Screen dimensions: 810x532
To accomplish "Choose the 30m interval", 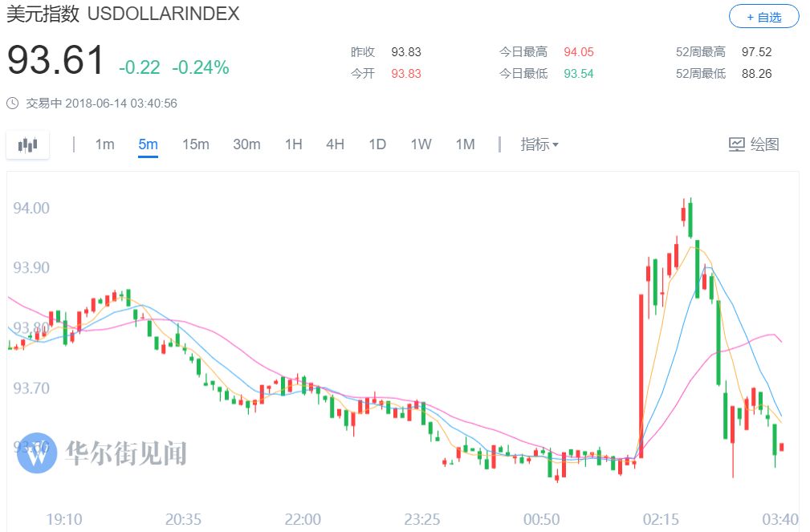I will tap(246, 144).
